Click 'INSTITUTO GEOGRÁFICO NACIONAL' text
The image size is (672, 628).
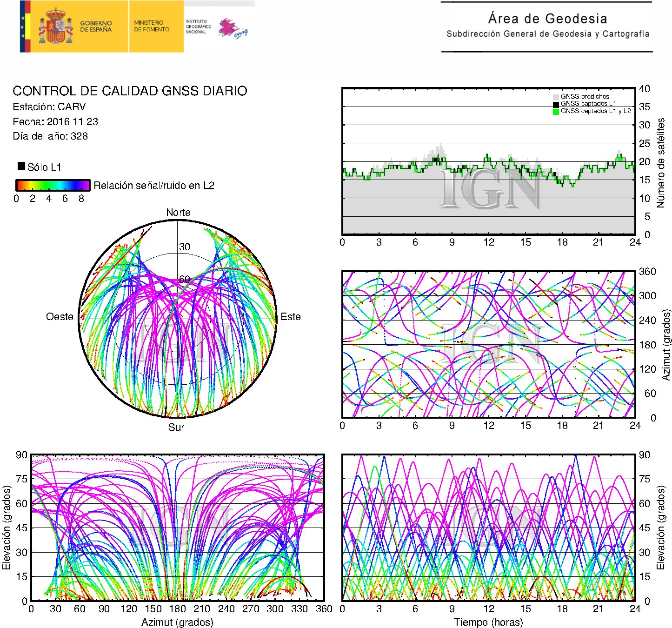coord(198,27)
